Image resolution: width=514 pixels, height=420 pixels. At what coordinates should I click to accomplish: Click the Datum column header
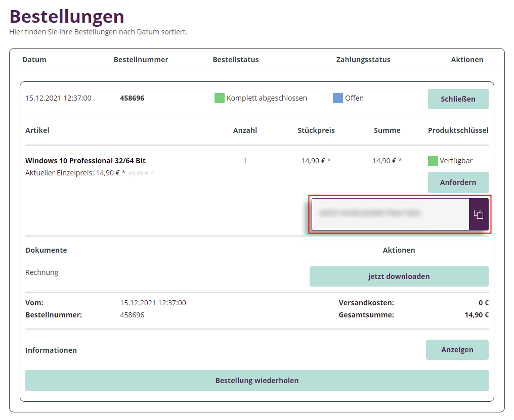pos(34,60)
